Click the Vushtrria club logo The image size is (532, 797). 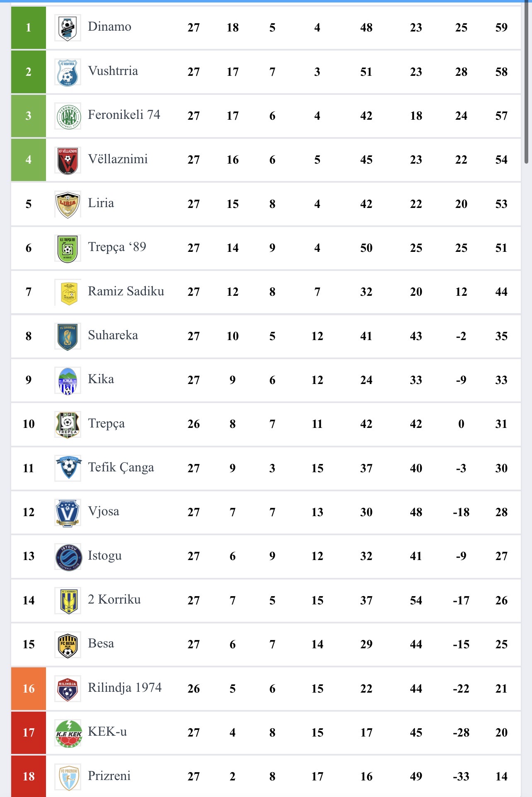(x=68, y=72)
